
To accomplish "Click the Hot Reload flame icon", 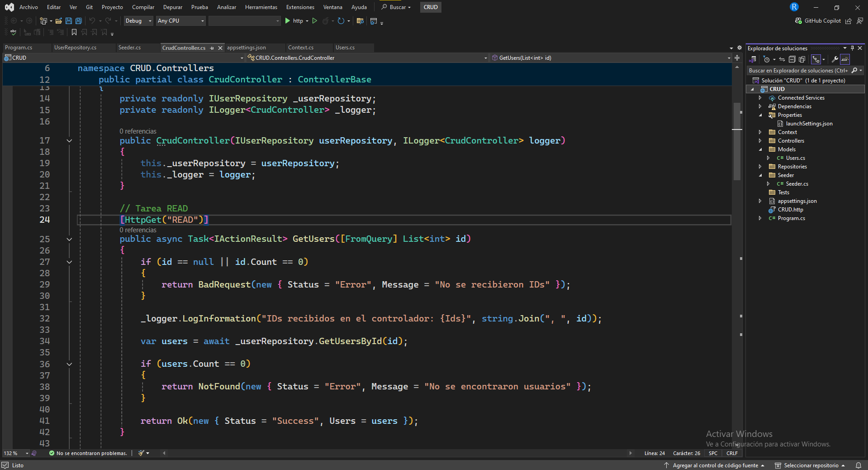I will (326, 21).
